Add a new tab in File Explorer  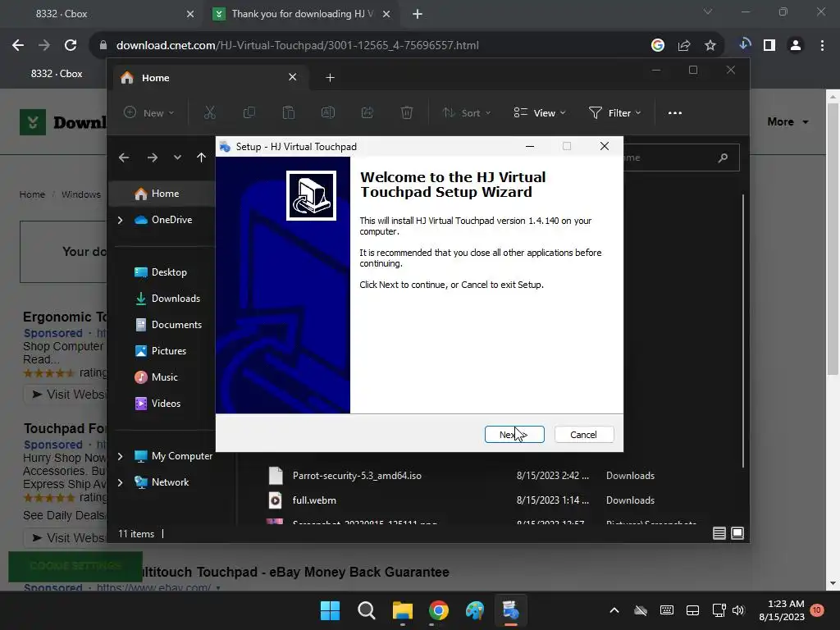click(x=330, y=78)
